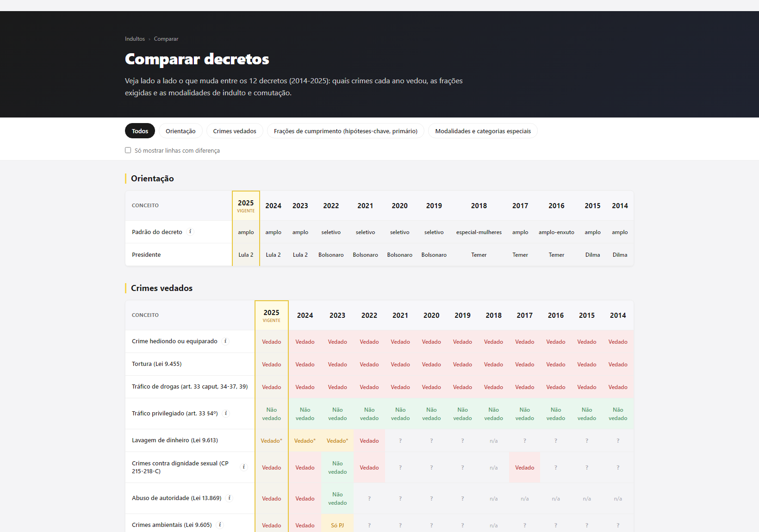Select the 2025 vigente column header in Orientação
The image size is (759, 532).
[246, 206]
